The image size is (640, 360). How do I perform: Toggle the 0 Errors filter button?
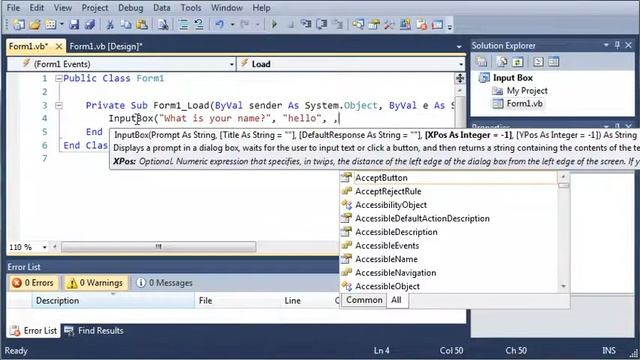pyautogui.click(x=34, y=283)
